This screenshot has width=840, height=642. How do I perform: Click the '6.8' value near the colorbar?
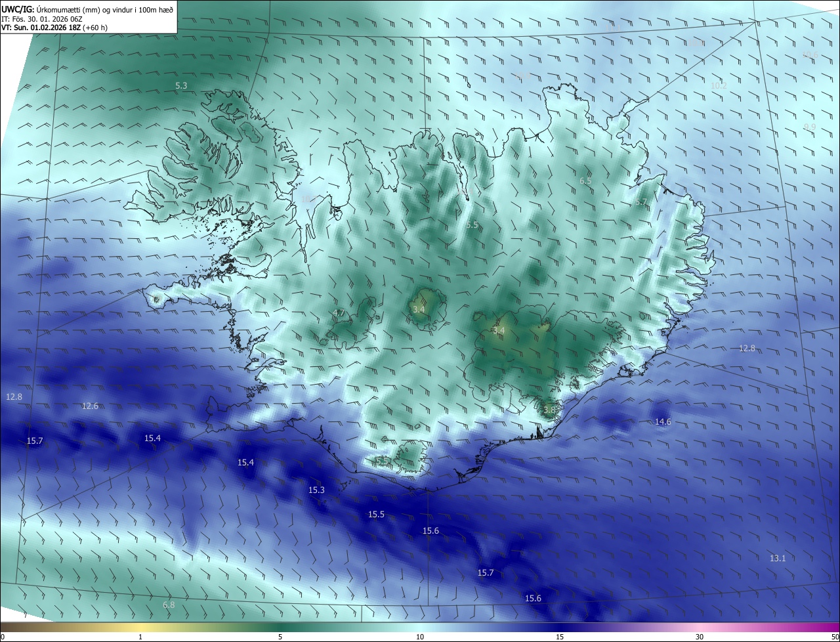[169, 605]
